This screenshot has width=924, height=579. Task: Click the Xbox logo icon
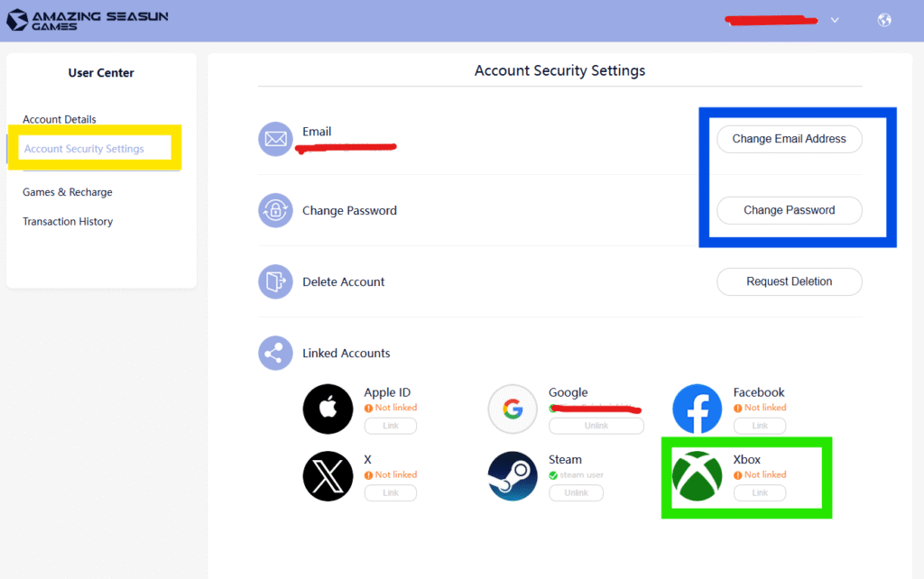pyautogui.click(x=697, y=476)
